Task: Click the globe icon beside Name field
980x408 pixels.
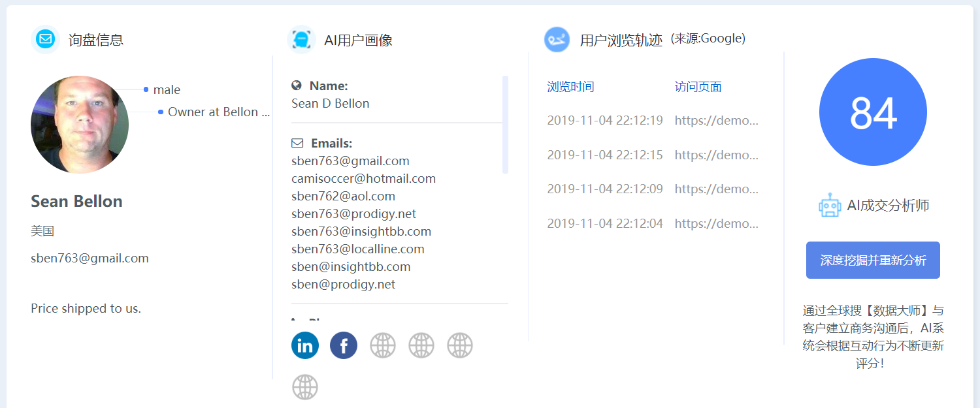Action: [297, 85]
